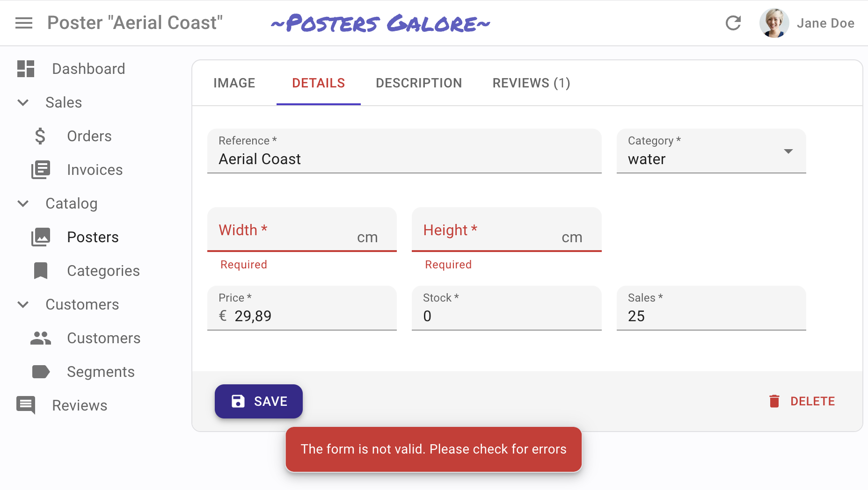
Task: Delete the poster with the trash icon
Action: click(775, 401)
